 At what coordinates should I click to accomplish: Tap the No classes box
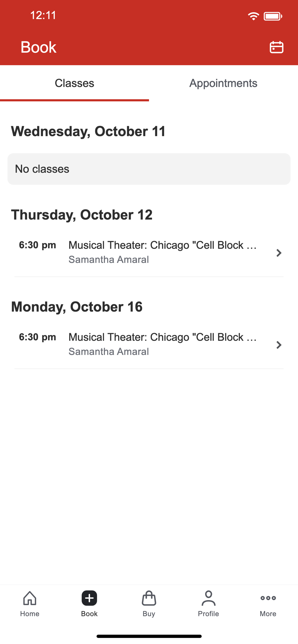[149, 169]
